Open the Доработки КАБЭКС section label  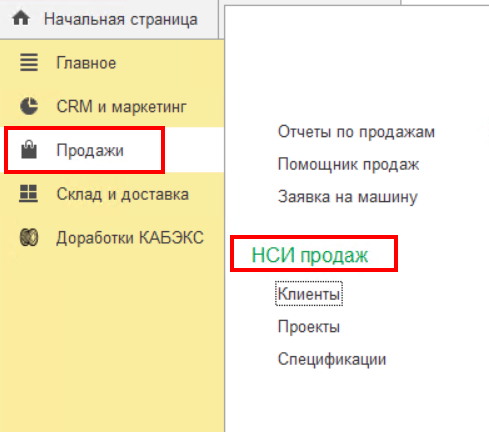point(130,238)
